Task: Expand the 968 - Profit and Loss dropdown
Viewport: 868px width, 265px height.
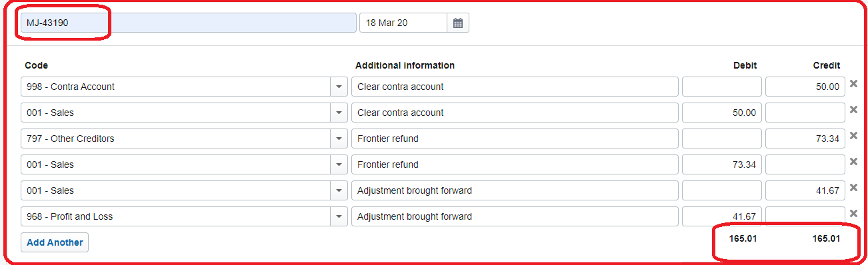Action: pyautogui.click(x=339, y=216)
